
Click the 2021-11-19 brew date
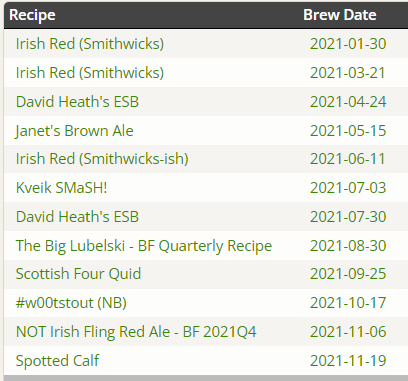tap(348, 361)
